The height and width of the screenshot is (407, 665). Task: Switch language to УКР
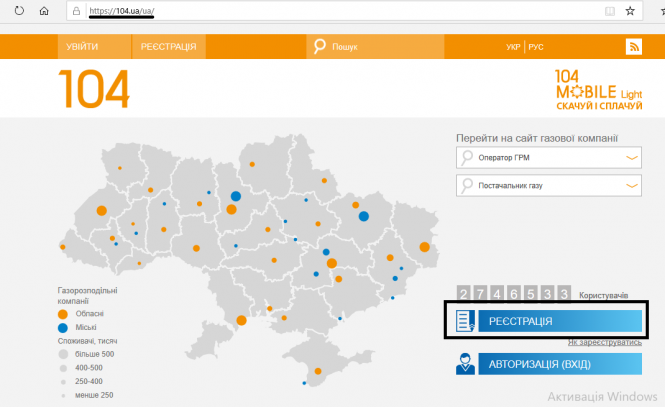[513, 47]
